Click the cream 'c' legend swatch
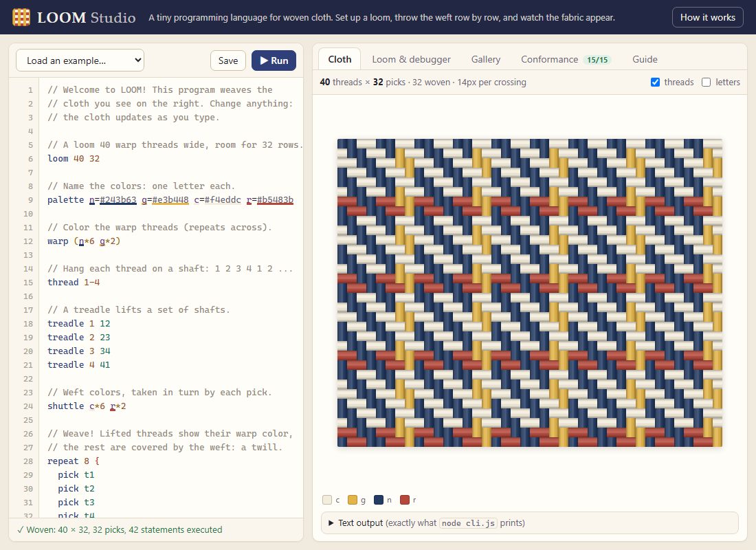This screenshot has width=756, height=550. tap(327, 500)
